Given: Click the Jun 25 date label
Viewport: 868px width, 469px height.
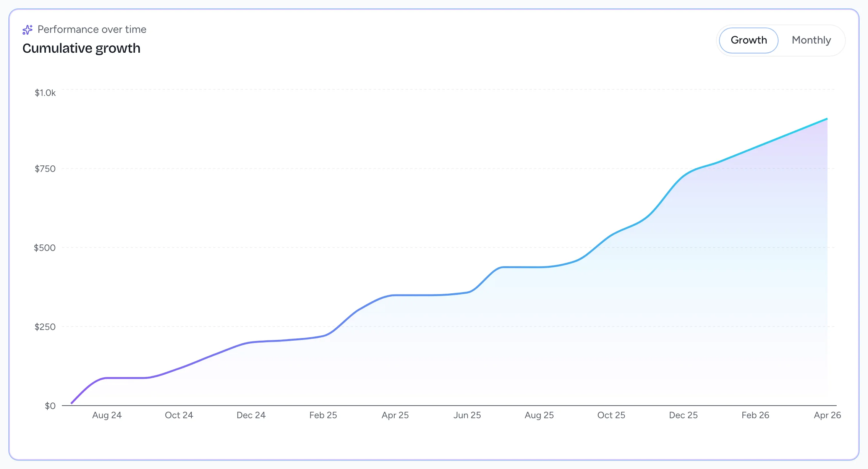Looking at the screenshot, I should coord(467,415).
